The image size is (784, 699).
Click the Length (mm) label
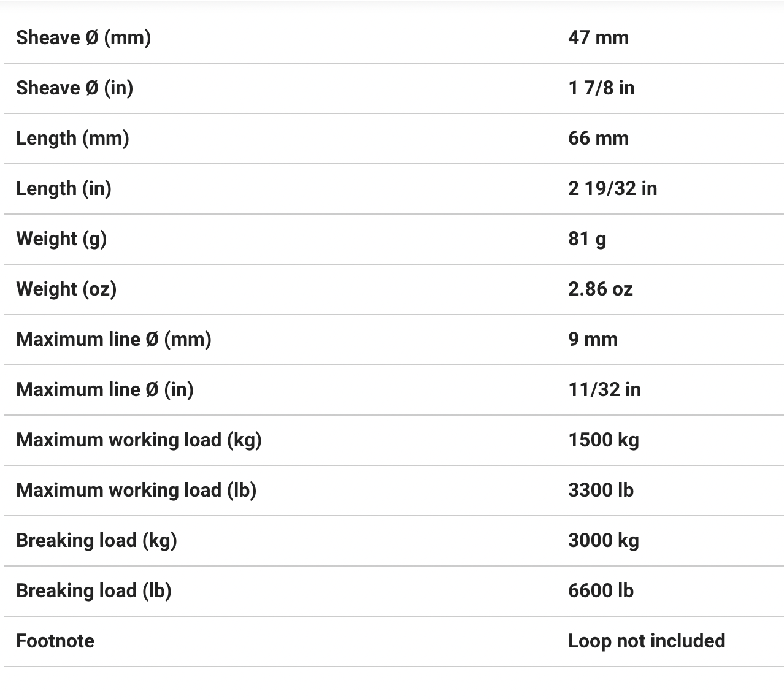pyautogui.click(x=72, y=138)
